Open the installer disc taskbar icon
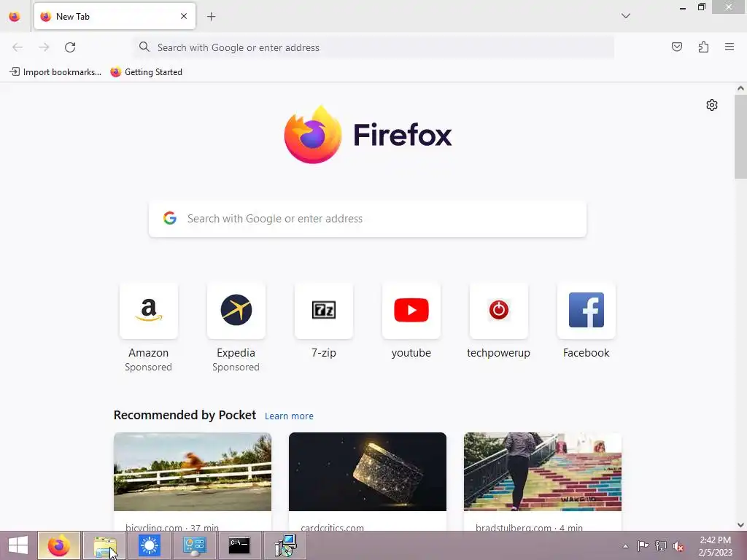 285,545
